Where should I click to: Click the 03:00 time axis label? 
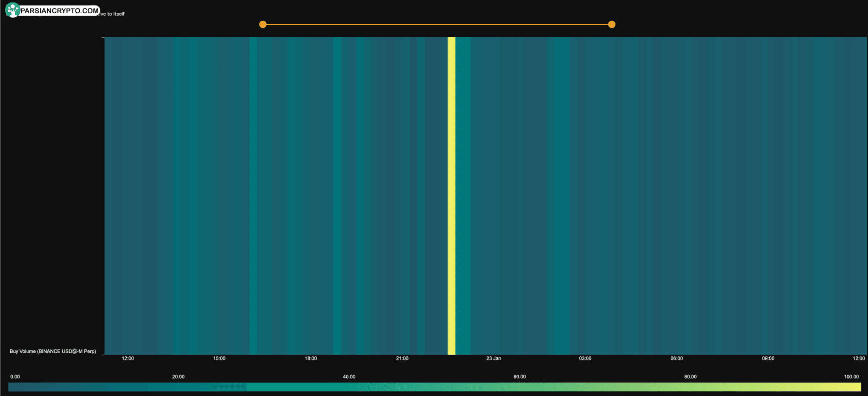point(585,359)
